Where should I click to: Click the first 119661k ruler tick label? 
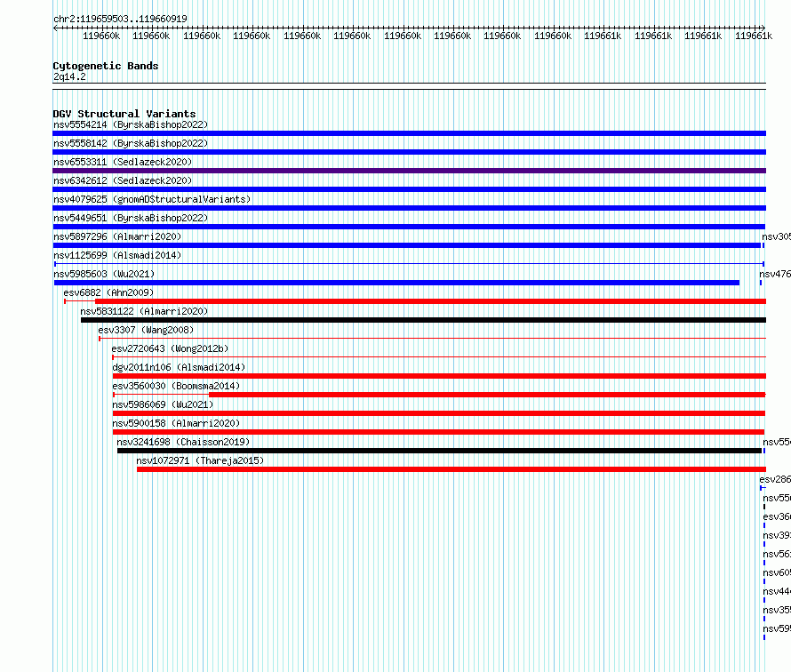pyautogui.click(x=603, y=36)
